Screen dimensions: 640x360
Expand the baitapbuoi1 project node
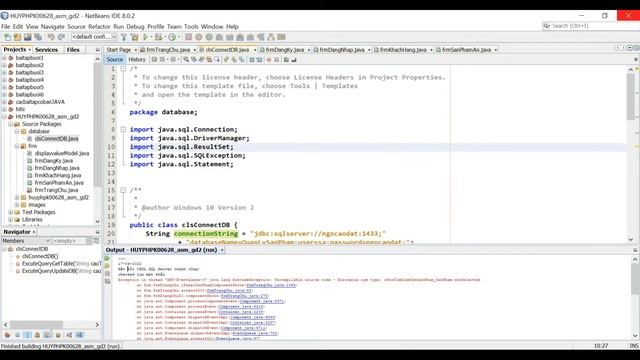coord(4,58)
